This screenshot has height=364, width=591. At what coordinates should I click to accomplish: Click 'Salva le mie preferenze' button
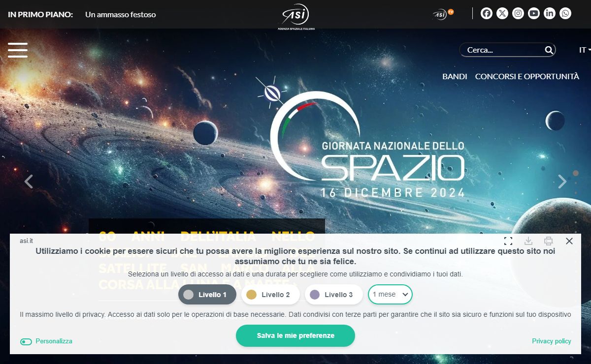(295, 335)
